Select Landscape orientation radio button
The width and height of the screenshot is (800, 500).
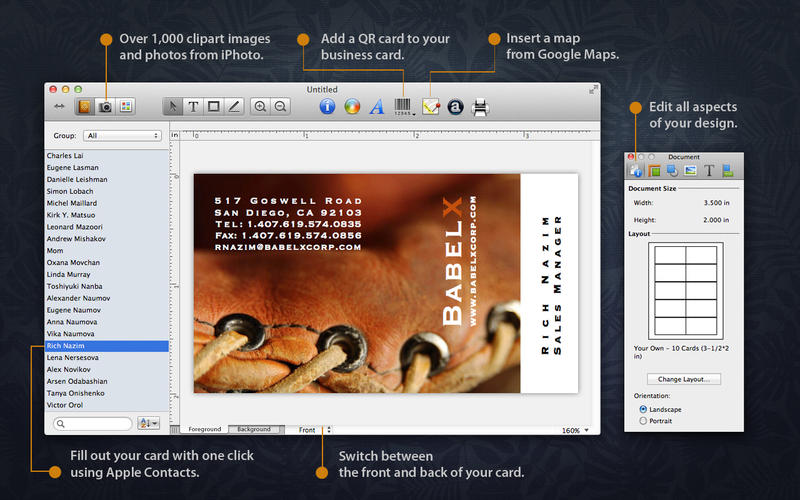tap(642, 409)
